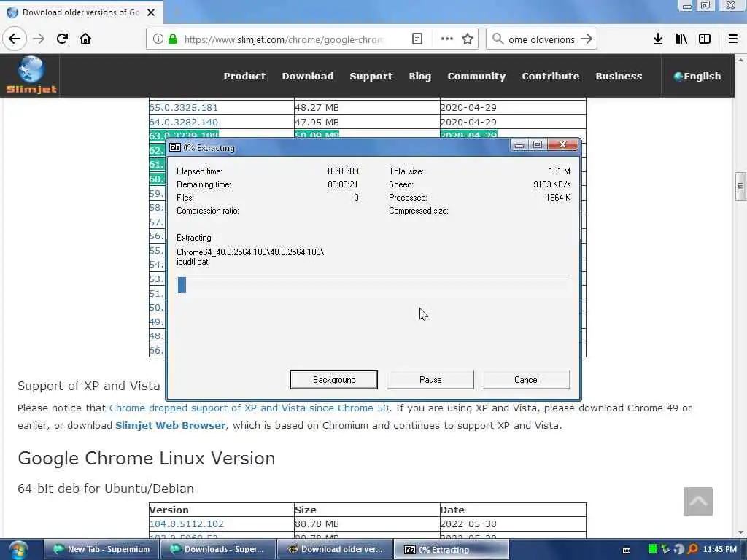The width and height of the screenshot is (747, 560).
Task: Open Linux version 104.0.5112.102 link
Action: [186, 524]
